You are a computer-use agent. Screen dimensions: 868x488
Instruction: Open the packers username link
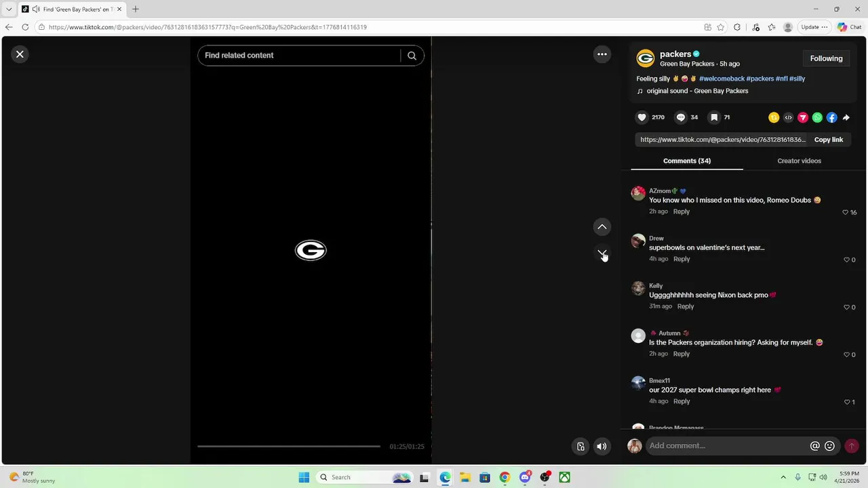coord(675,54)
